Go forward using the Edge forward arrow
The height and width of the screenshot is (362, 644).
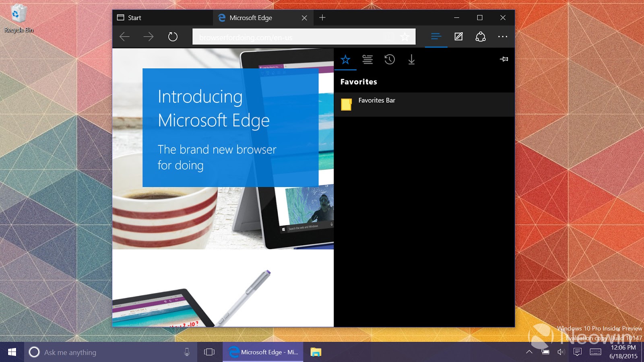pos(149,37)
